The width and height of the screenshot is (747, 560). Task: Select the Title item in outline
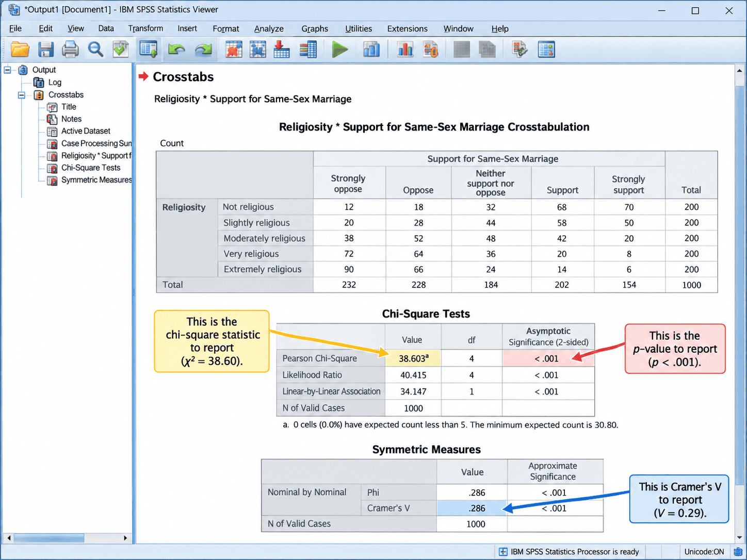point(69,107)
